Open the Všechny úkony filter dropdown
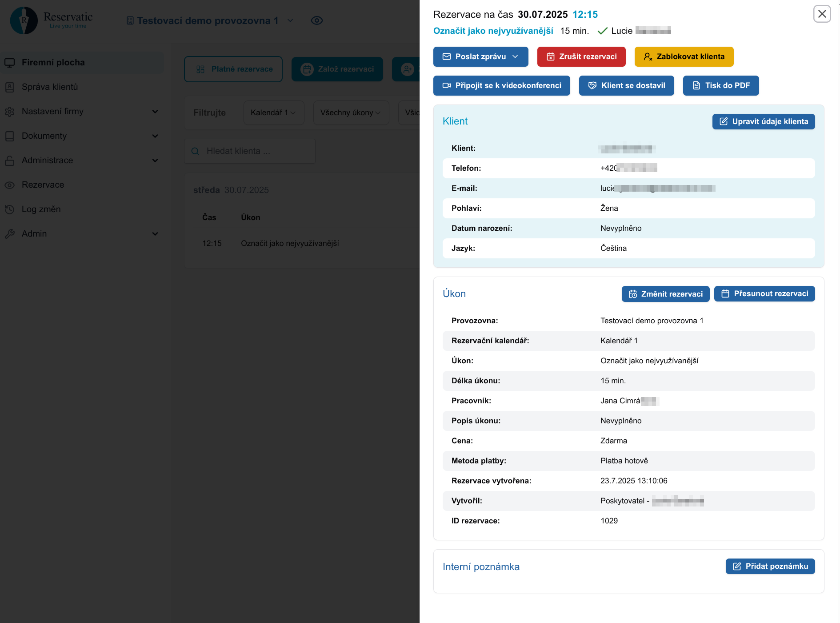The width and height of the screenshot is (840, 623). click(x=351, y=113)
